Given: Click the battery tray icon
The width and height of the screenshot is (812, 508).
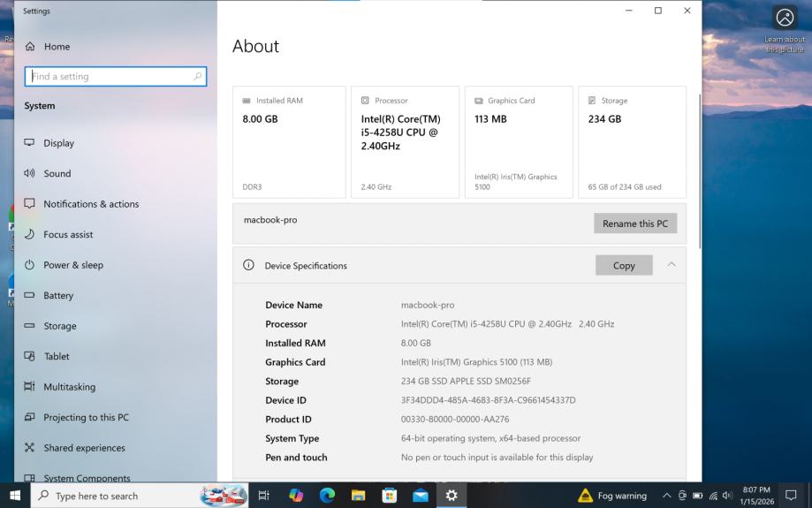Looking at the screenshot, I should point(697,496).
